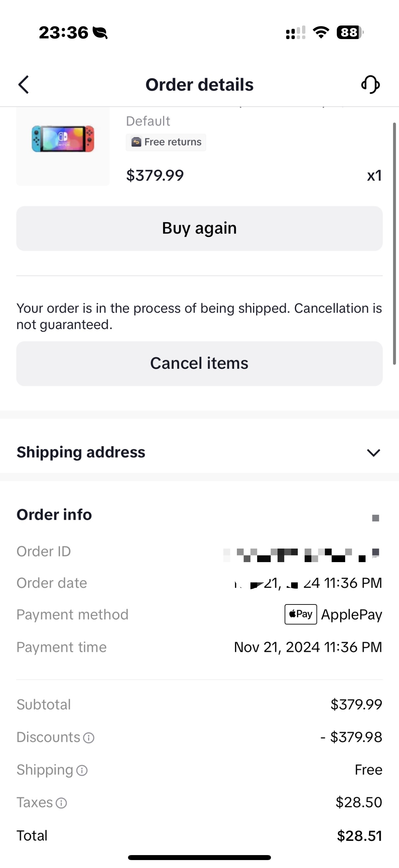This screenshot has height=868, width=399.
Task: Open the Shipping address section
Action: pos(81,452)
